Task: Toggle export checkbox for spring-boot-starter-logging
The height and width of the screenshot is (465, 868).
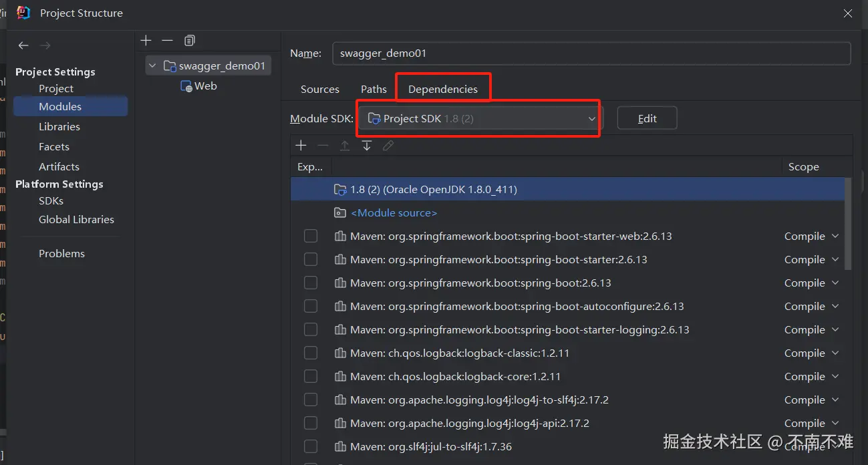Action: [311, 329]
